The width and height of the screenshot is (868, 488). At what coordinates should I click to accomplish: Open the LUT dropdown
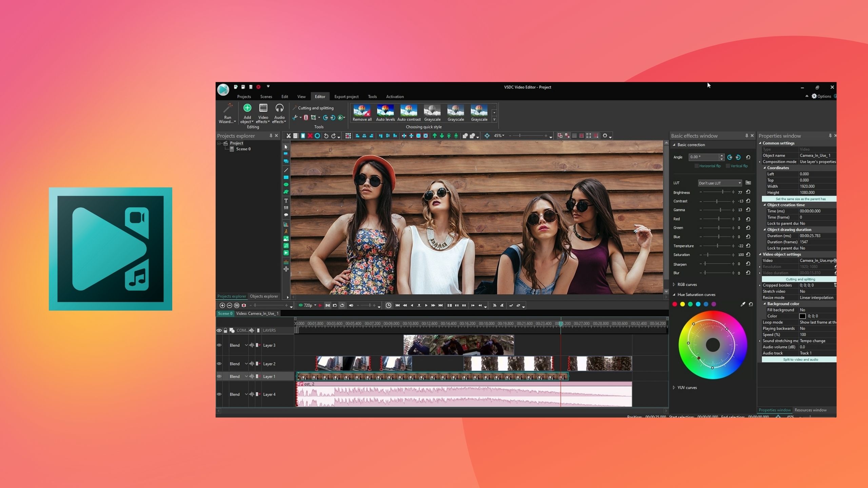click(x=720, y=183)
